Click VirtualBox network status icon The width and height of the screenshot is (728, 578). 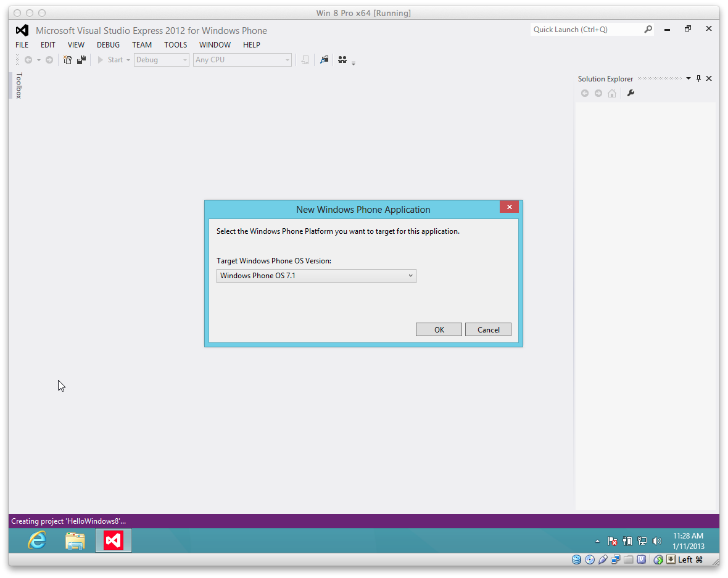[x=616, y=559]
